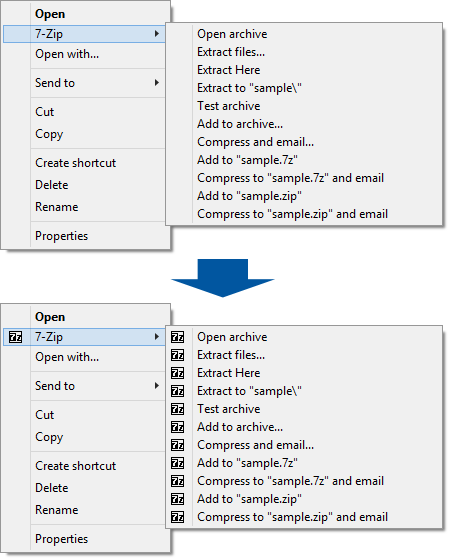Choose Open in the menu with 7z icons
The width and height of the screenshot is (450, 560).
[x=50, y=317]
